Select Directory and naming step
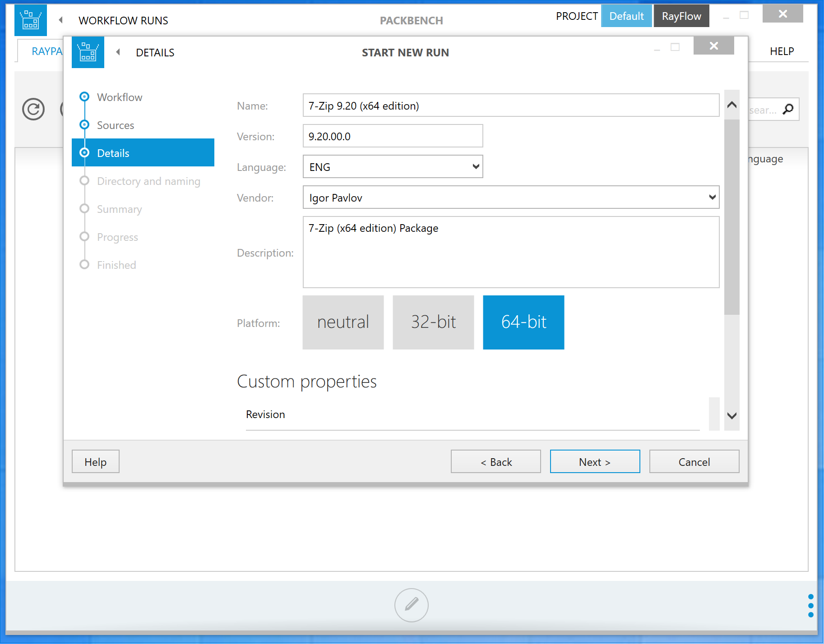824x644 pixels. [x=148, y=181]
